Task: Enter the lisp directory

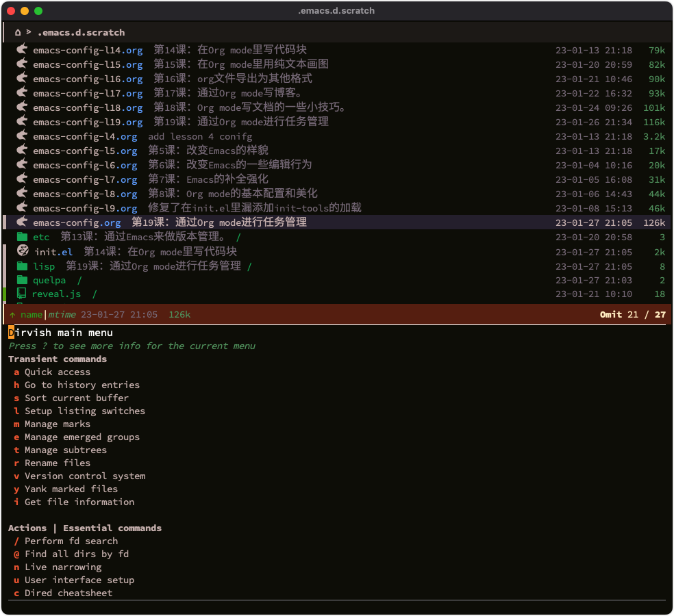Action: (x=44, y=266)
